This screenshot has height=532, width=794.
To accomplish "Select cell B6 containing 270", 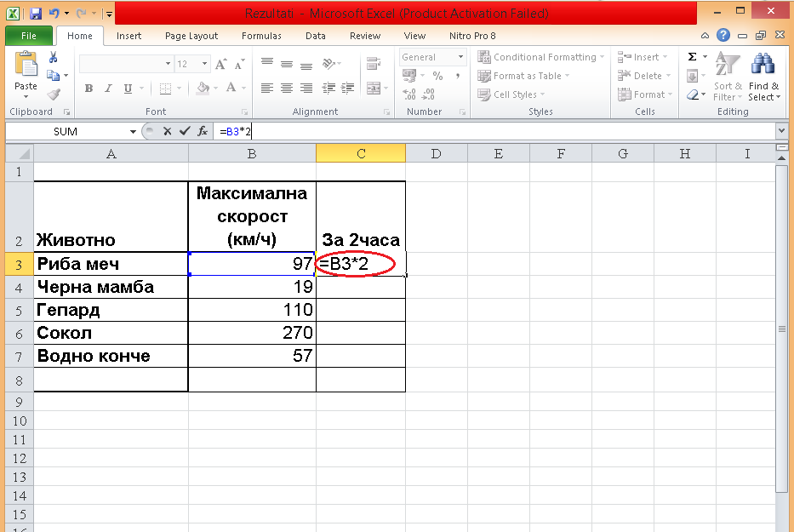I will pos(252,333).
